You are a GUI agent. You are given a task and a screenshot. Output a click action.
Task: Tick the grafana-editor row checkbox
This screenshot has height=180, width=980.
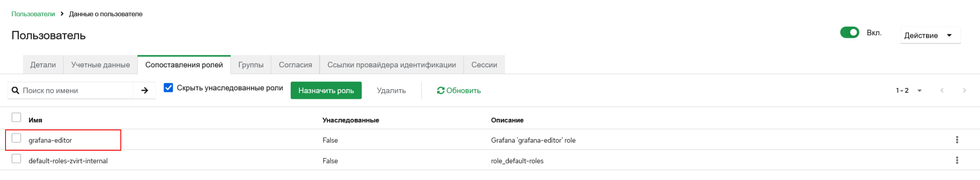[16, 138]
